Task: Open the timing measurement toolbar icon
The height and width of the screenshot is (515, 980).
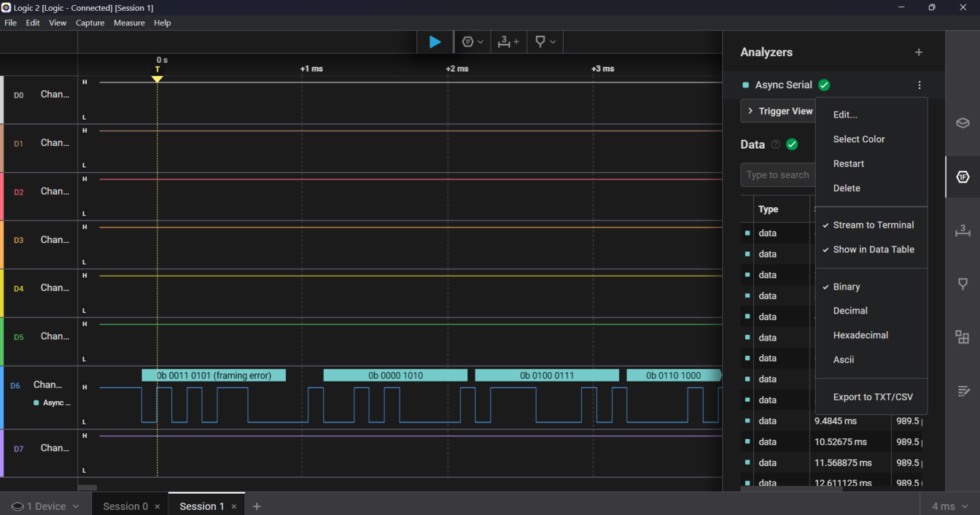Action: point(508,42)
